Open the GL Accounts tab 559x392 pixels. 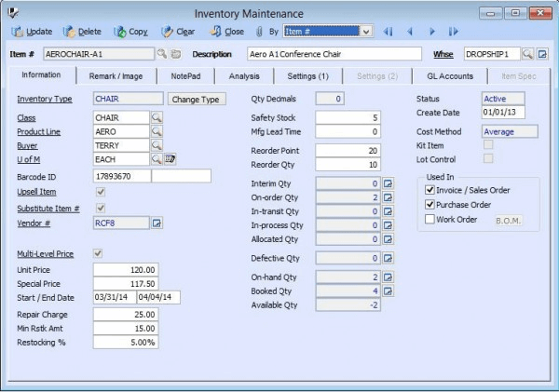(450, 76)
